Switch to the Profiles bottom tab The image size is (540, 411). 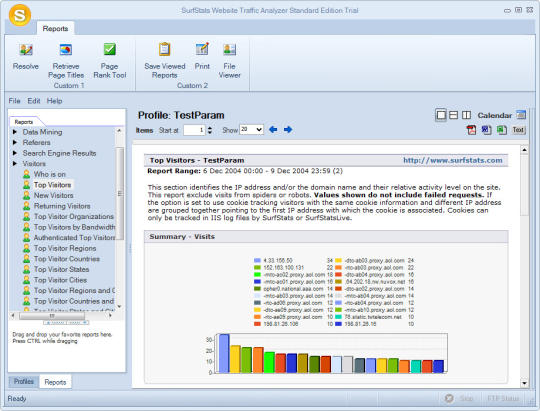[24, 381]
